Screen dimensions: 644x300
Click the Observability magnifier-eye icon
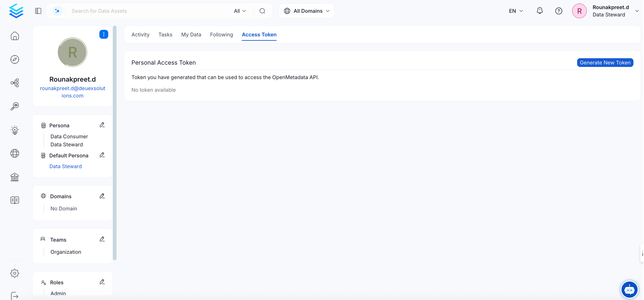pos(15,106)
